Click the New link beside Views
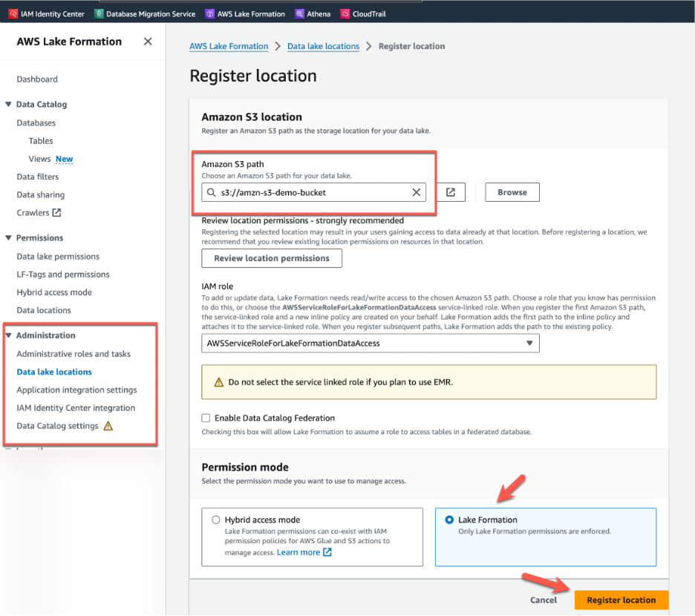 [x=65, y=159]
